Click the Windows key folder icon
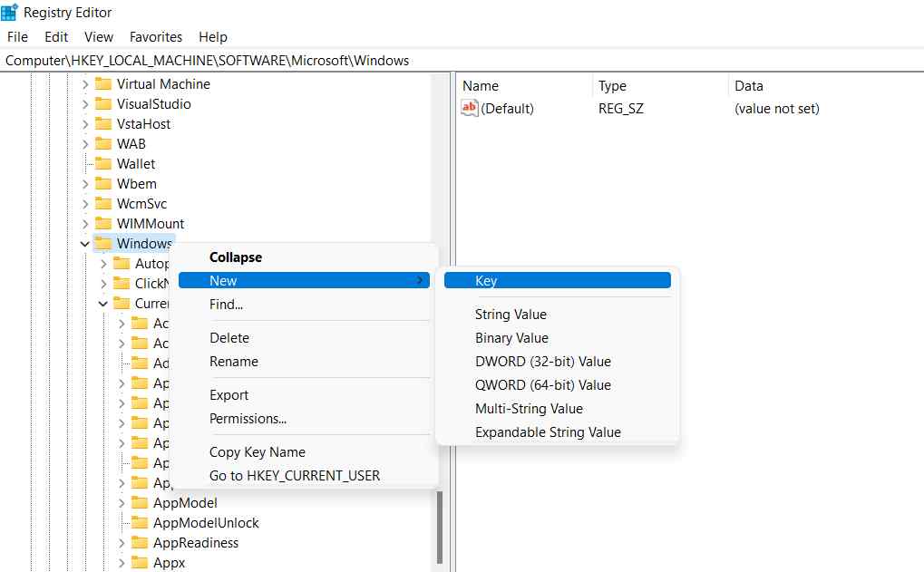 103,243
